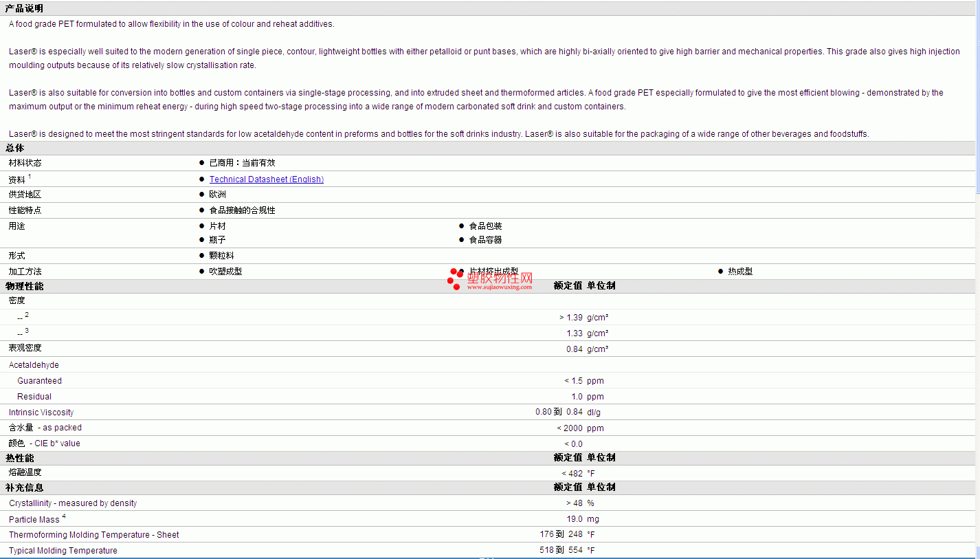Click the 518 到 554 °F temperature value
Image resolution: width=980 pixels, height=559 pixels.
pos(568,550)
